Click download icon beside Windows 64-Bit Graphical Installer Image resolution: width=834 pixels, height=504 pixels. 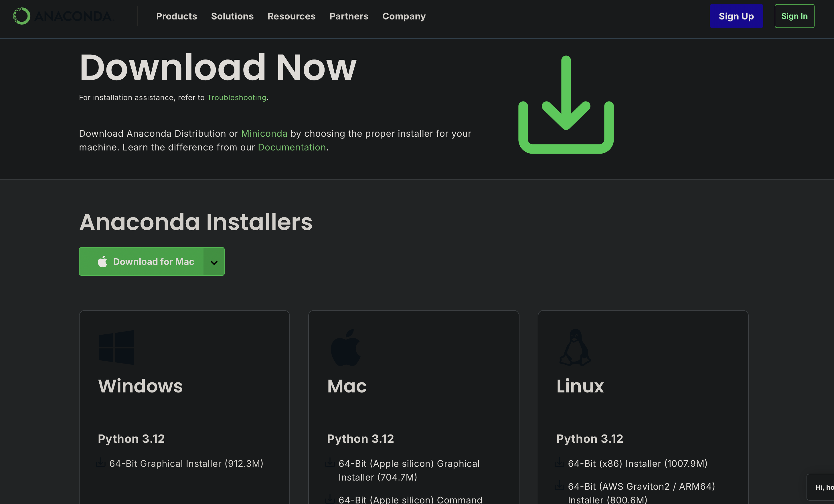(x=100, y=463)
